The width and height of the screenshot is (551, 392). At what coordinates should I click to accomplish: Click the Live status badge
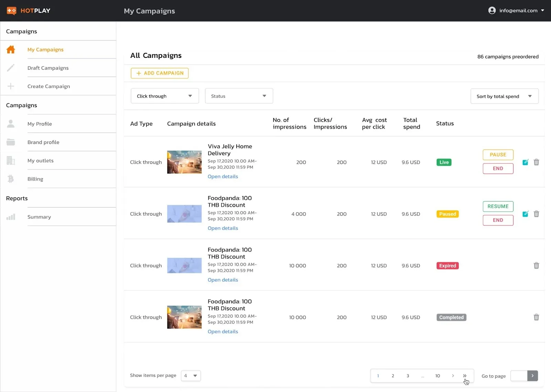tap(444, 162)
